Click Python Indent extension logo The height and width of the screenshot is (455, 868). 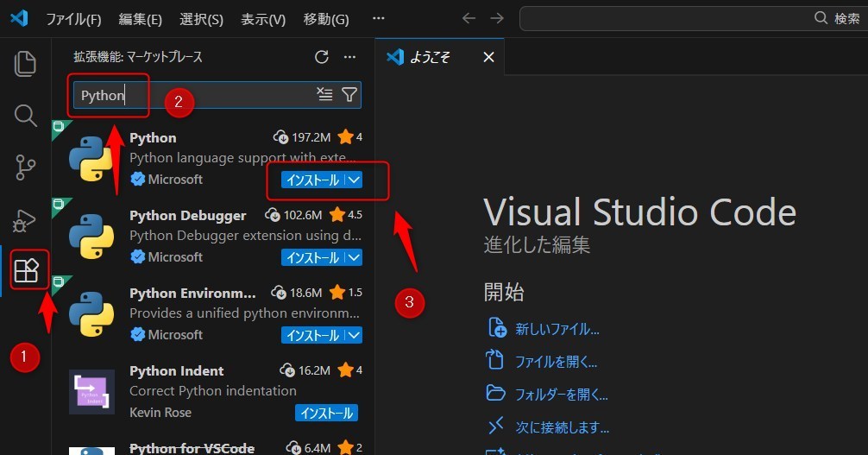pyautogui.click(x=91, y=392)
